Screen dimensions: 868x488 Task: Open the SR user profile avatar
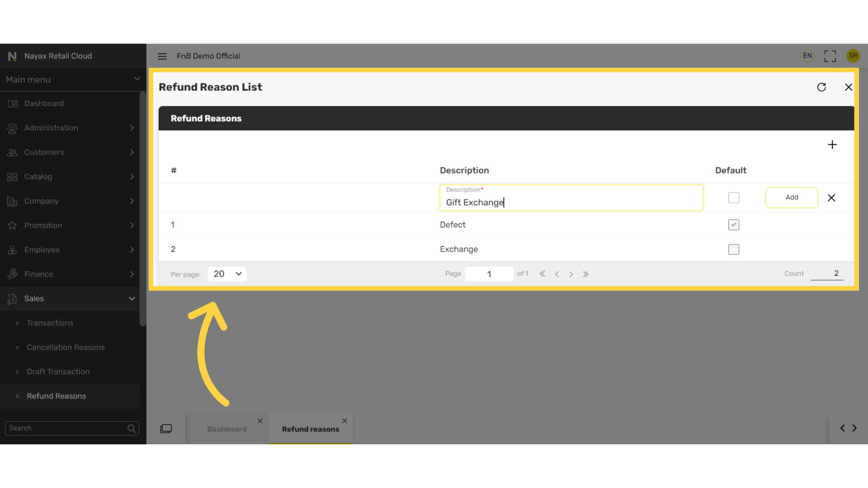click(853, 56)
